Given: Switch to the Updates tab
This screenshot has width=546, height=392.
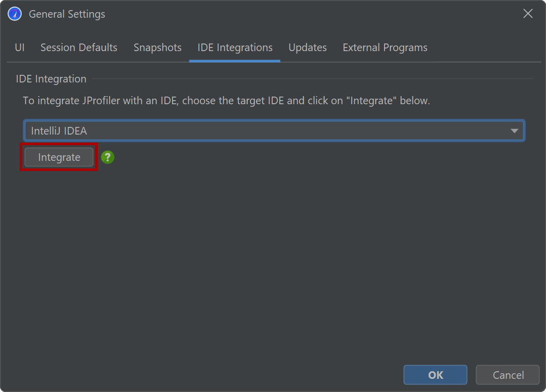Looking at the screenshot, I should coord(308,48).
